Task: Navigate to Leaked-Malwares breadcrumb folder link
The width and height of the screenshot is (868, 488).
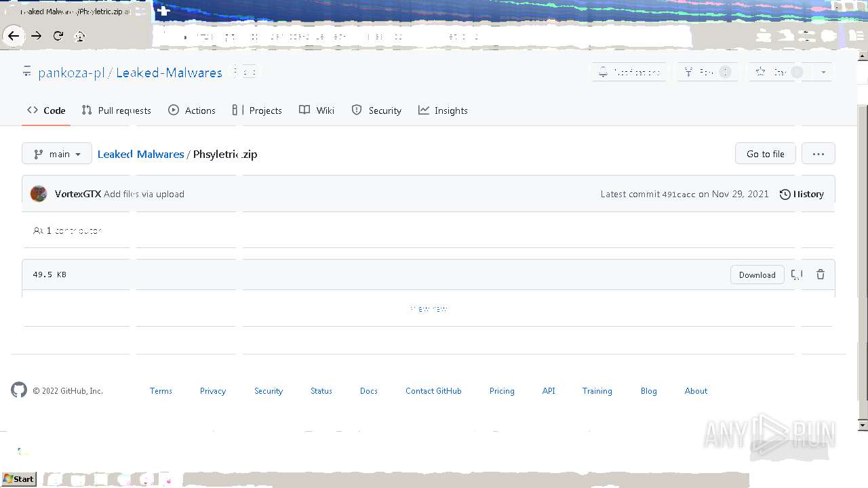Action: click(140, 154)
